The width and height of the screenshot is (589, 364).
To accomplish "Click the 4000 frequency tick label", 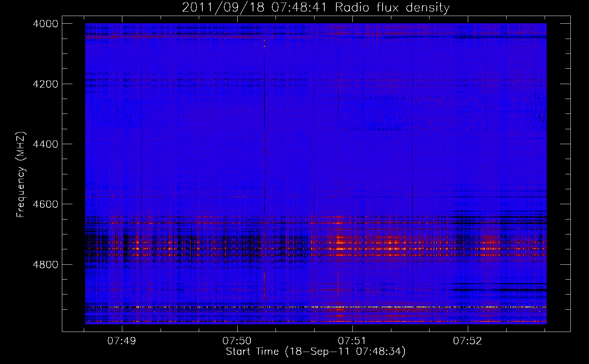I will [46, 24].
